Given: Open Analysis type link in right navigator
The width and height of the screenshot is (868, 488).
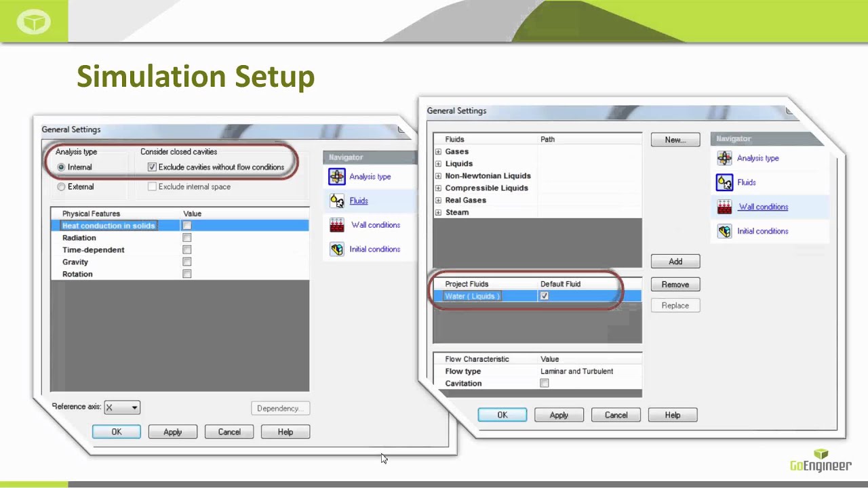Looking at the screenshot, I should [758, 159].
